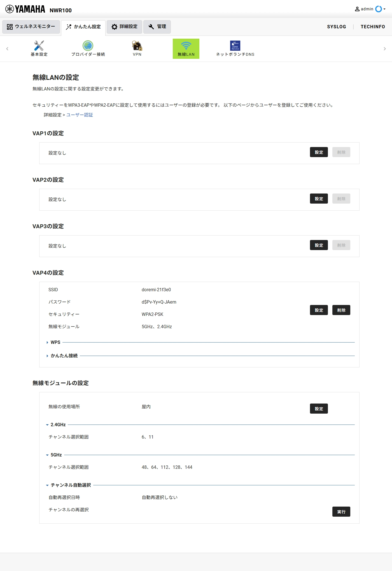The height and width of the screenshot is (571, 392).
Task: Click 2.4GHz channel range 6、11
Action: [148, 437]
